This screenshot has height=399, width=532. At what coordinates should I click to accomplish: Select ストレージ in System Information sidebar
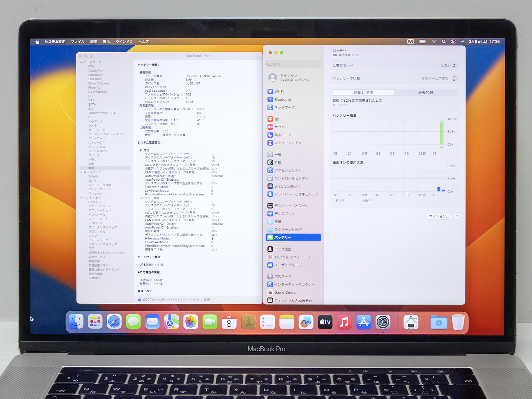(95, 142)
